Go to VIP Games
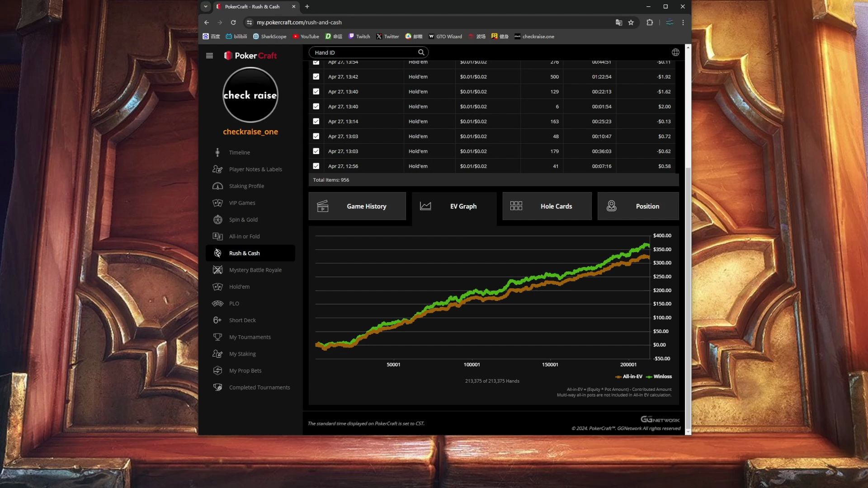The width and height of the screenshot is (868, 488). point(242,203)
